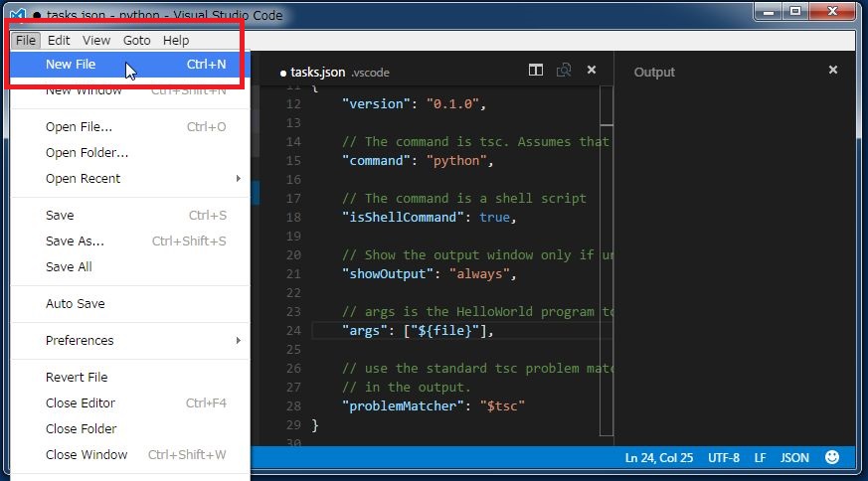The width and height of the screenshot is (868, 481).
Task: Click the true value on line 18
Action: 494,217
